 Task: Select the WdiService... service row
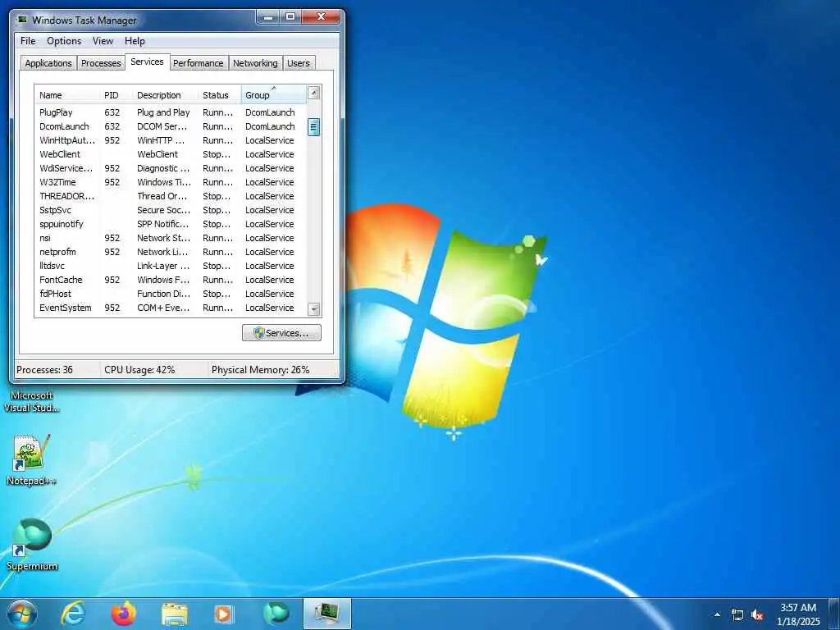coord(171,168)
